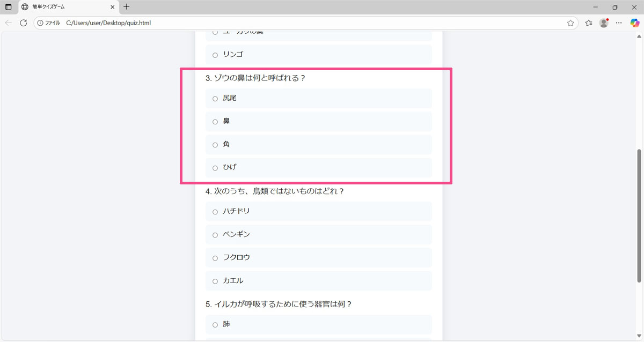Select the 鼻 answer option
The width and height of the screenshot is (644, 342).
[x=215, y=122]
